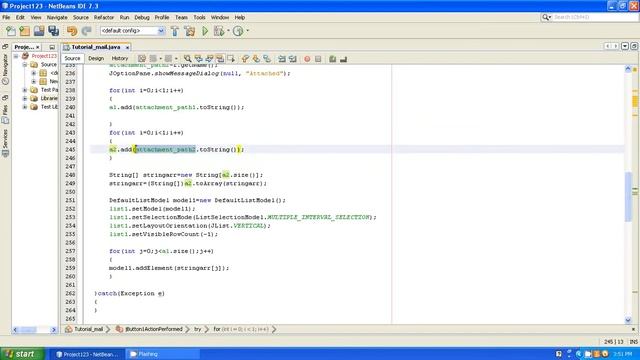Click the Next Bookmark icon

coord(256,59)
